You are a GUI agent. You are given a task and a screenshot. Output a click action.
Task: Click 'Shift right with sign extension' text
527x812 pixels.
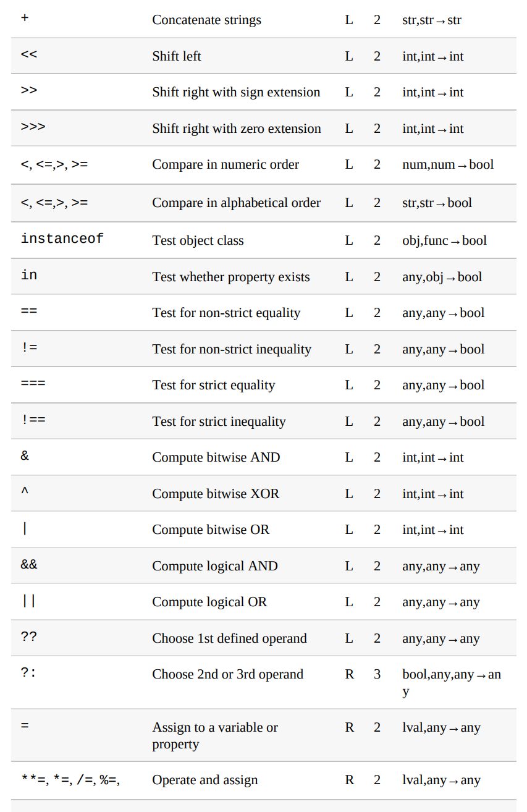[236, 92]
